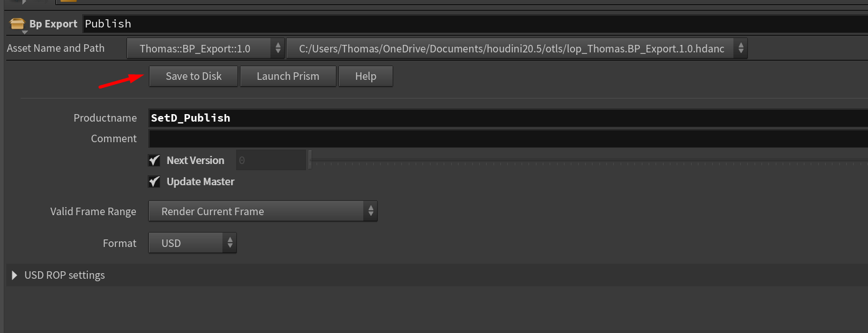Click the up-down arrows on the Format menu
This screenshot has height=333, width=868.
[x=229, y=243]
